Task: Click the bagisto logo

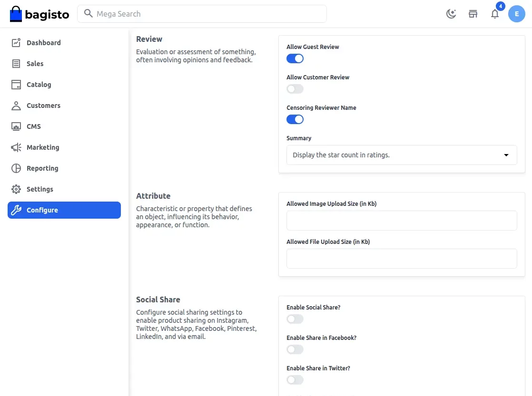Action: (x=39, y=14)
